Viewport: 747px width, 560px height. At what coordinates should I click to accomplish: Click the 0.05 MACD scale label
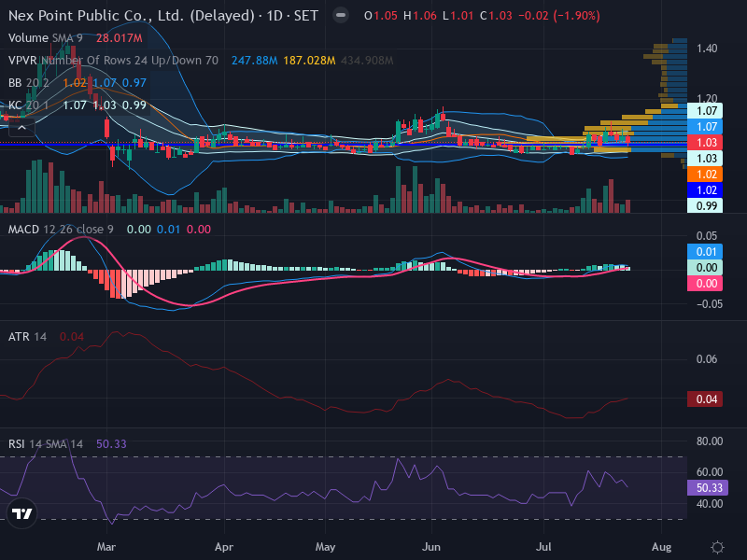pos(707,236)
